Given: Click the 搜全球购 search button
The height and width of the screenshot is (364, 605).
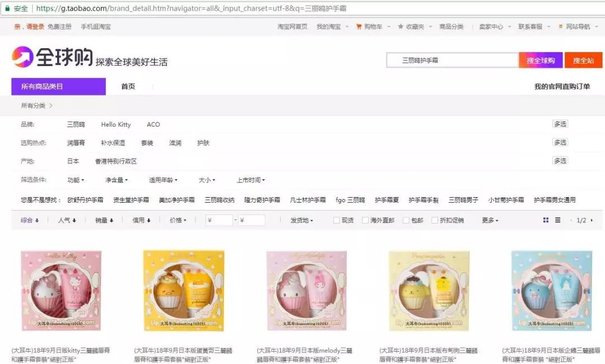Looking at the screenshot, I should [x=541, y=60].
